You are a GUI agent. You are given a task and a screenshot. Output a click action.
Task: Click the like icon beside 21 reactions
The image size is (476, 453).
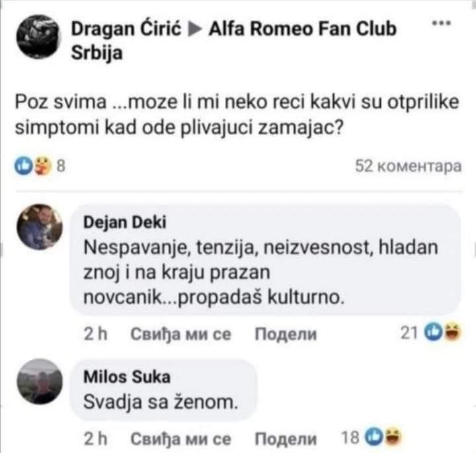point(433,331)
